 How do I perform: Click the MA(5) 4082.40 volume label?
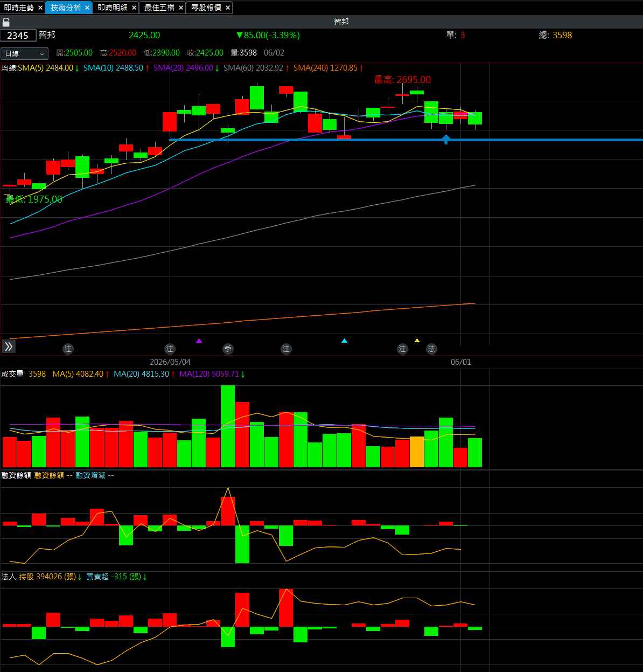click(x=81, y=374)
